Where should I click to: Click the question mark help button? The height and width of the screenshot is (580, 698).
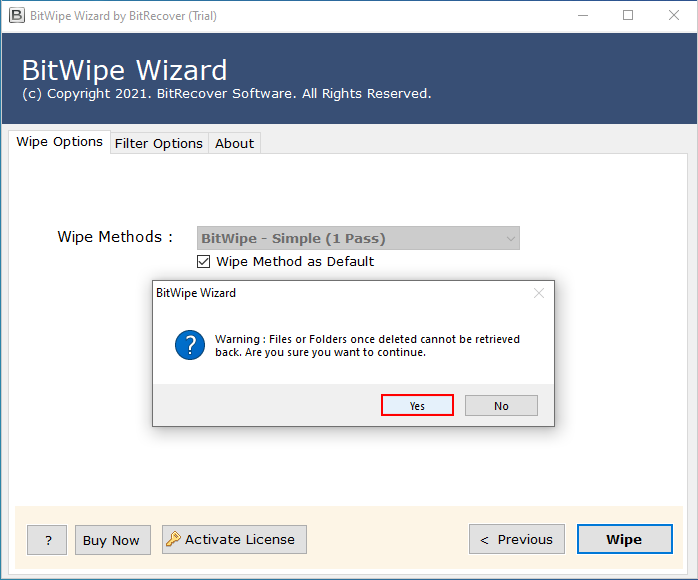pos(47,540)
